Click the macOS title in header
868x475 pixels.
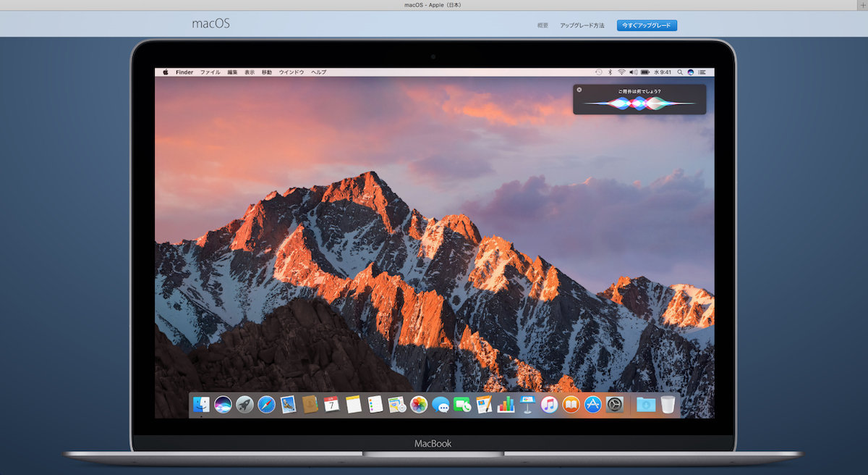(x=210, y=23)
